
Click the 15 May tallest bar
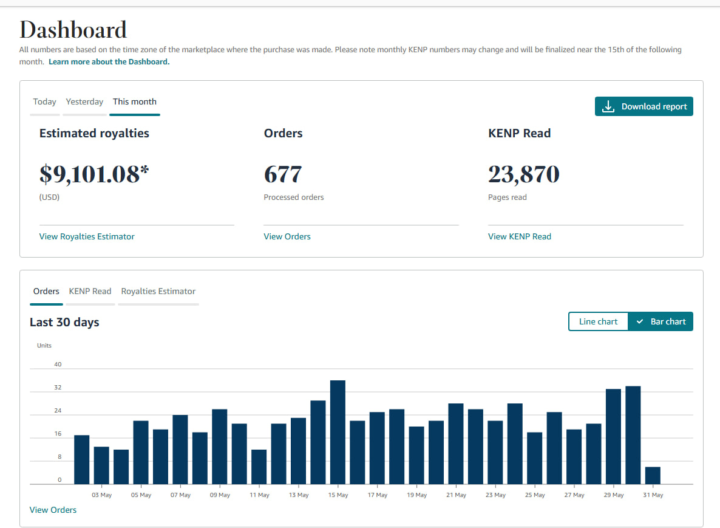(x=338, y=432)
